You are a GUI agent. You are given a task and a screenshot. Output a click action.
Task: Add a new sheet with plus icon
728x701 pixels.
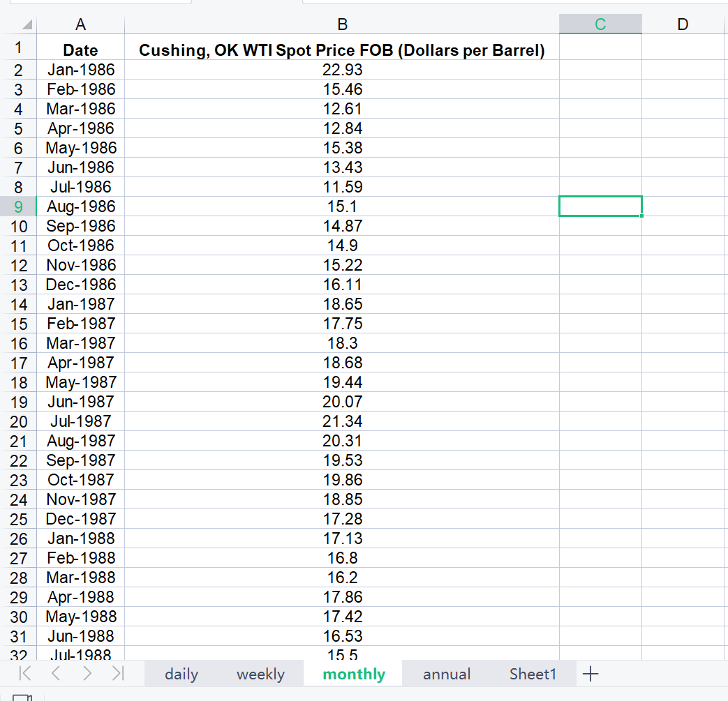[x=590, y=674]
